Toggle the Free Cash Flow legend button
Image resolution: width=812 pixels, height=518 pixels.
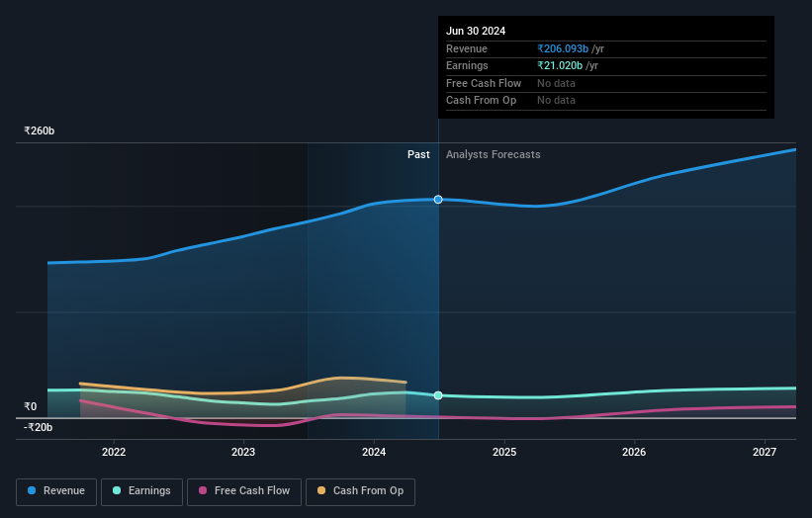click(x=244, y=491)
